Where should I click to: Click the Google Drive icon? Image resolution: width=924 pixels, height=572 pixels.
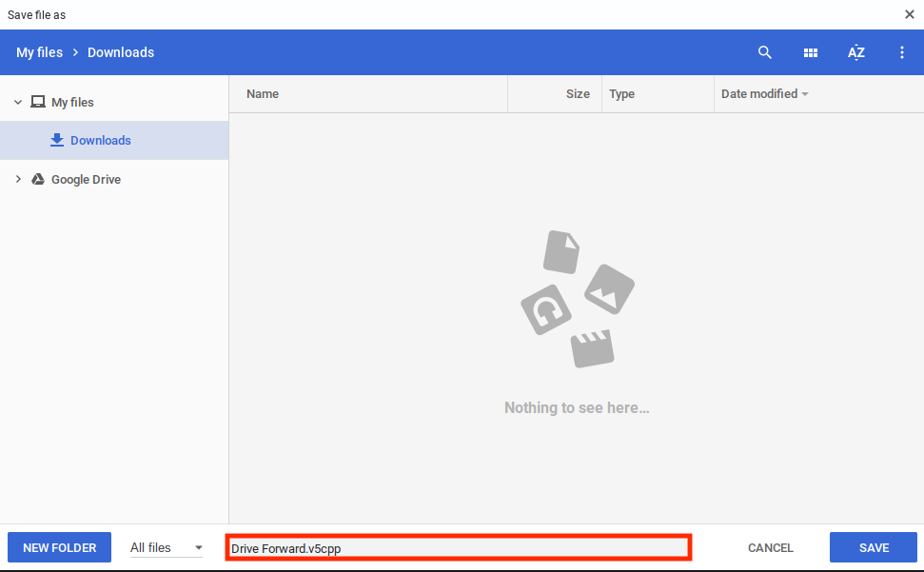pyautogui.click(x=38, y=179)
